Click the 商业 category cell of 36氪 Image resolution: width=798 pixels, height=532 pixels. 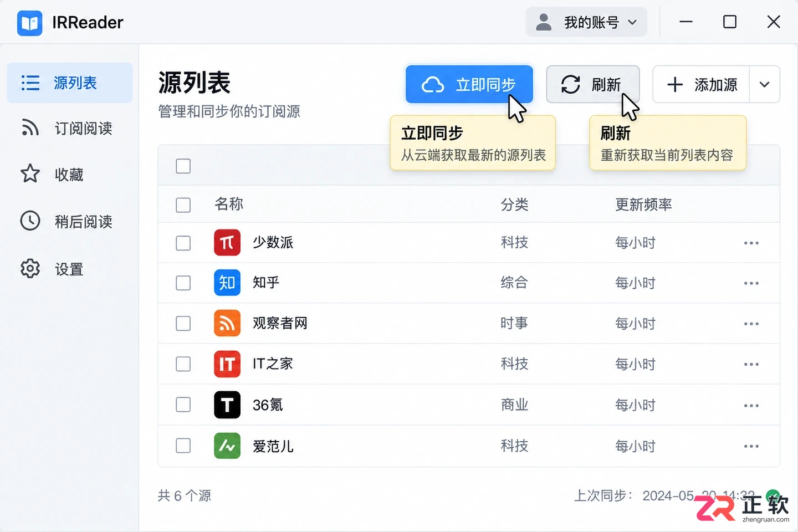point(514,405)
